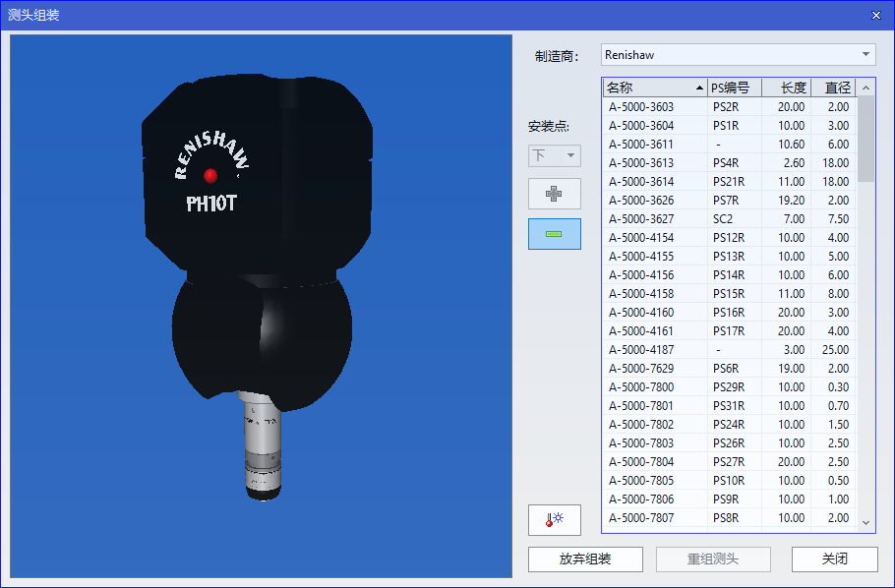Click the 放弃组装 button
The height and width of the screenshot is (588, 895).
click(585, 559)
